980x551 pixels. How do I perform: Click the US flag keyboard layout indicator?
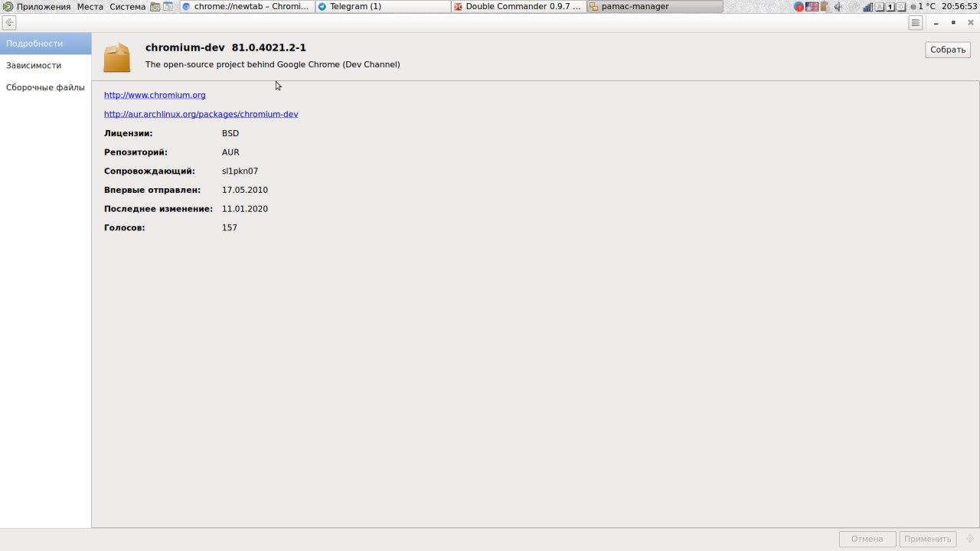click(812, 6)
